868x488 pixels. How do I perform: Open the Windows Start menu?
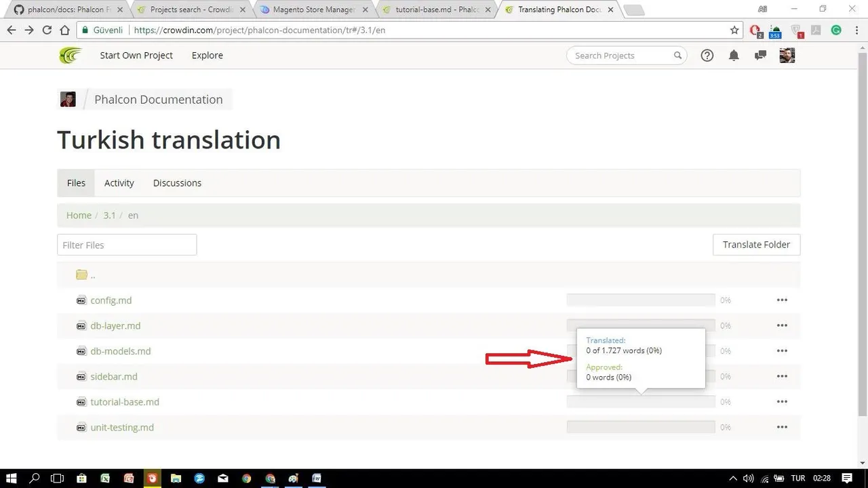(12, 479)
